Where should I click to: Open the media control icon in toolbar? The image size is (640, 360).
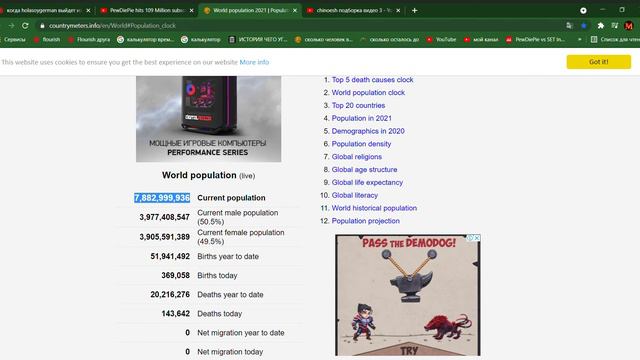pyautogui.click(x=614, y=25)
